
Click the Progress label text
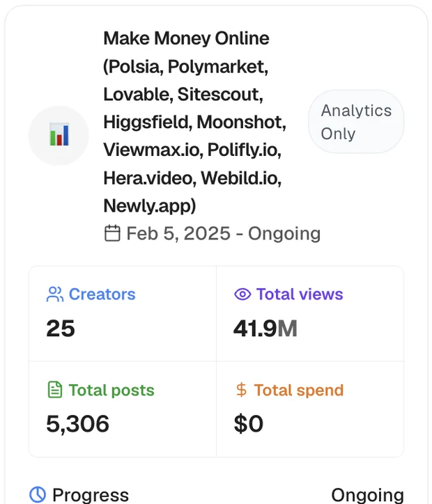tap(91, 495)
